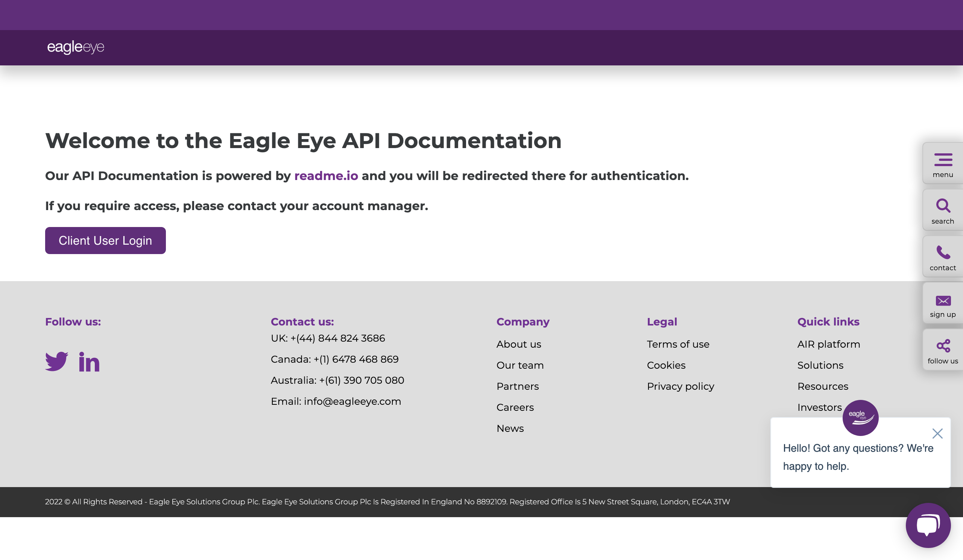Click the chat greeting message text
The image size is (963, 560).
pyautogui.click(x=858, y=457)
